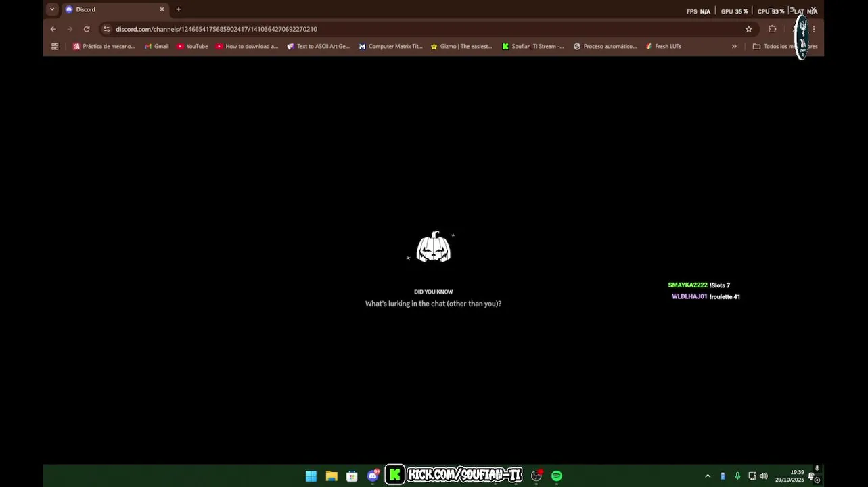Go forward to the next page
The width and height of the screenshot is (868, 487).
click(70, 29)
